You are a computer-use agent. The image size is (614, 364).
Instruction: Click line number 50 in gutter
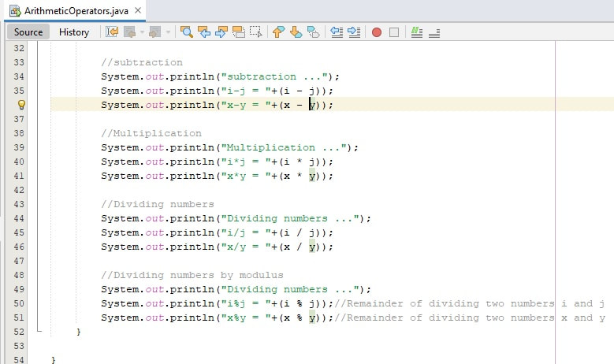[19, 303]
